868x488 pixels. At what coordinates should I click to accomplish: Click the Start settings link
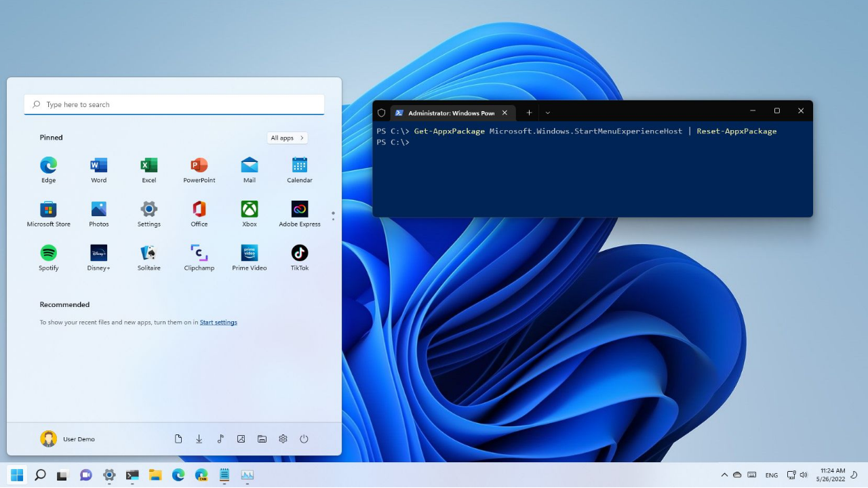tap(218, 322)
